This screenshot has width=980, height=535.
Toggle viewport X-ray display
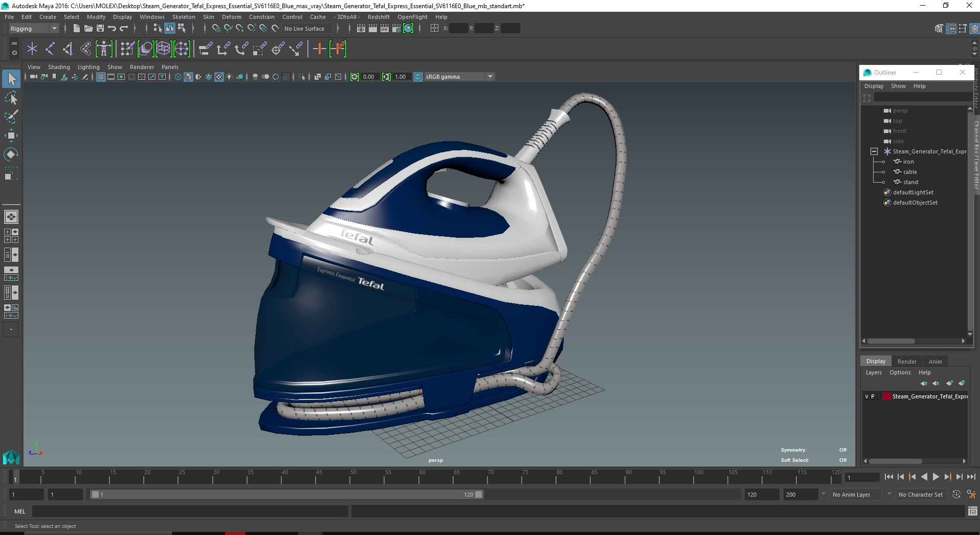coord(317,77)
